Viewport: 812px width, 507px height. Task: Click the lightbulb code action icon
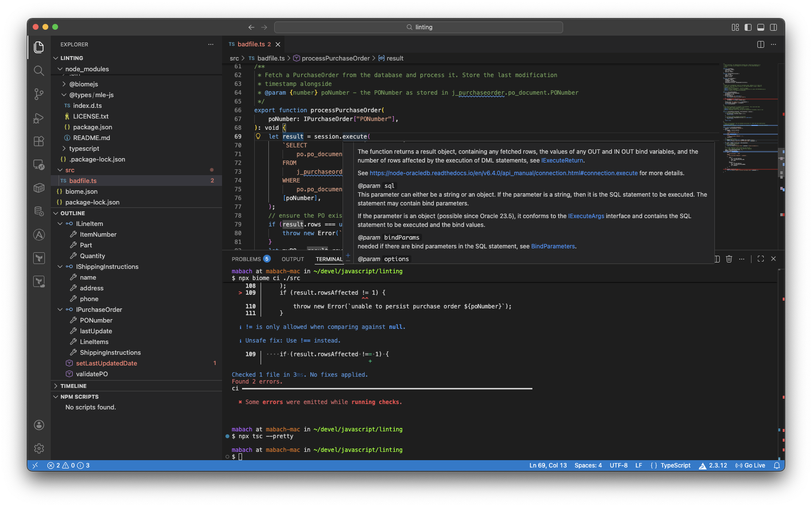click(x=258, y=137)
